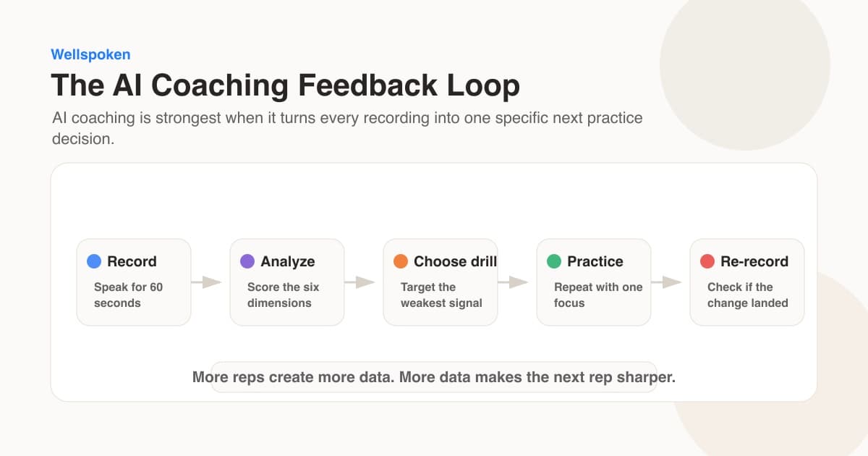Open the Wellspoken brand link
Viewport: 868px width, 456px height.
[90, 54]
